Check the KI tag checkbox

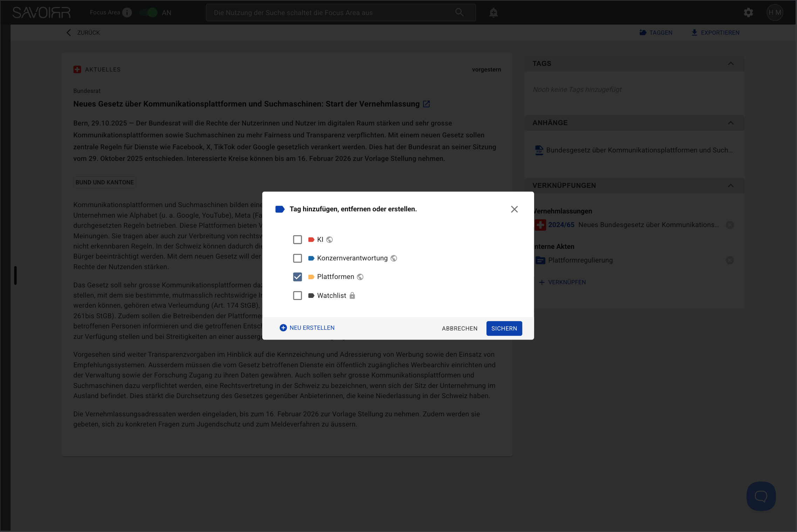pyautogui.click(x=297, y=240)
